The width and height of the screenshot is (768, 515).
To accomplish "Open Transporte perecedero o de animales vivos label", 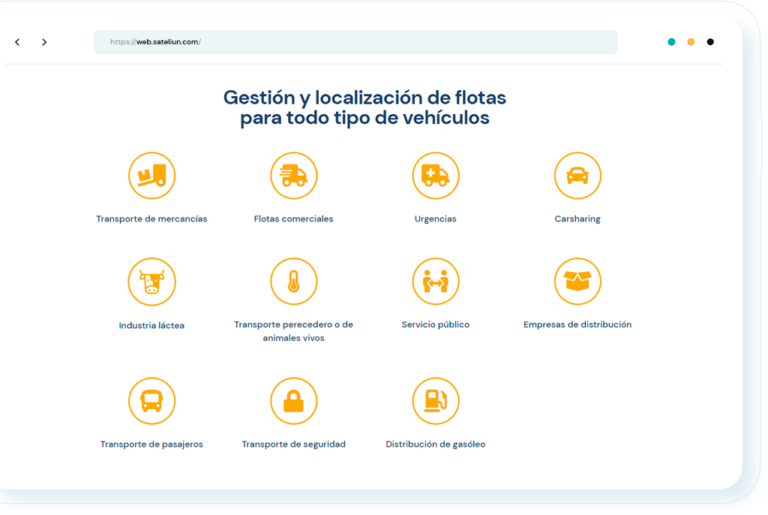I will click(293, 331).
